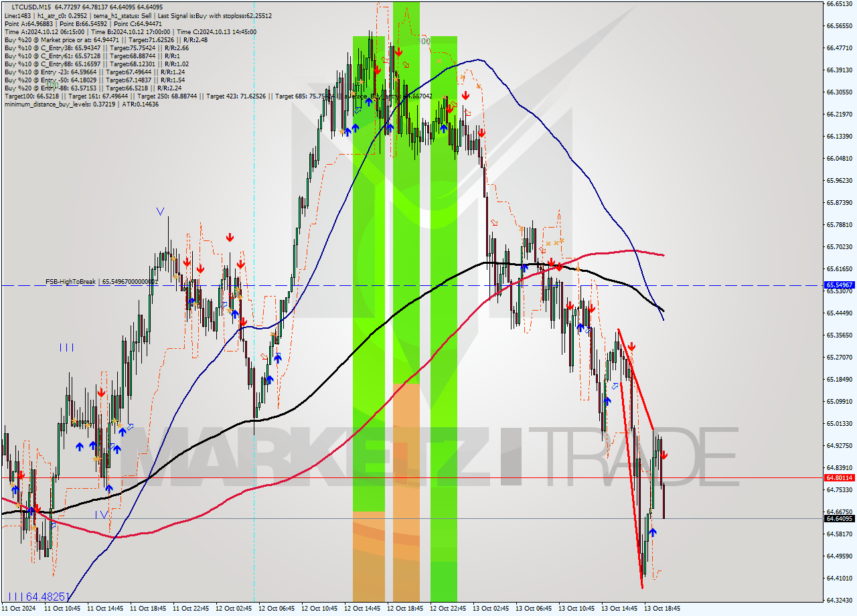Click price axis label 64.75330

(x=839, y=489)
